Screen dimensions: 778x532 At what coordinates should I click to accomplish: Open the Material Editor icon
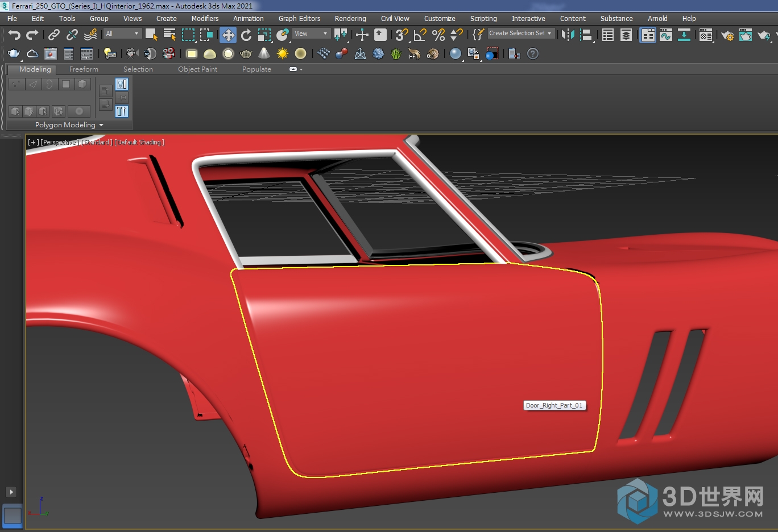tap(706, 35)
